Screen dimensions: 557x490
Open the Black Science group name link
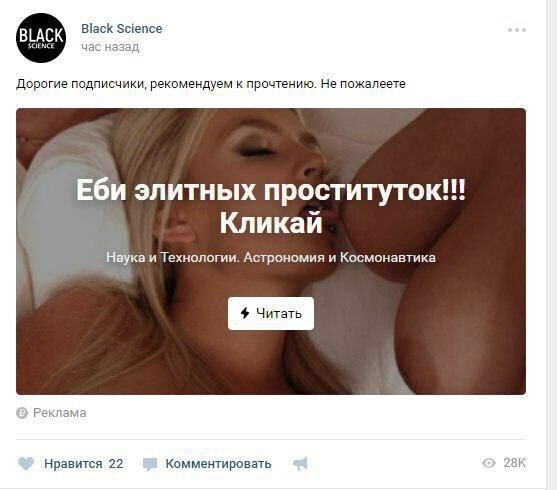[121, 29]
